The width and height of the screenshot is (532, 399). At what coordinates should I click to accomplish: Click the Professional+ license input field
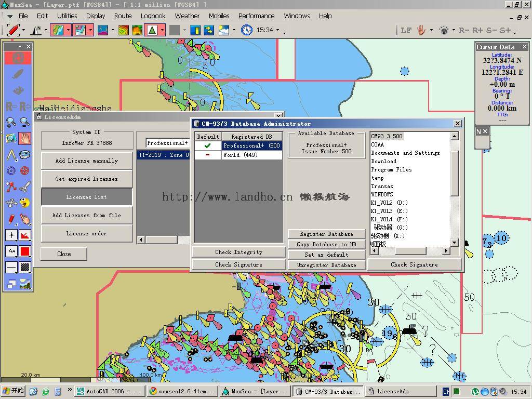click(167, 143)
